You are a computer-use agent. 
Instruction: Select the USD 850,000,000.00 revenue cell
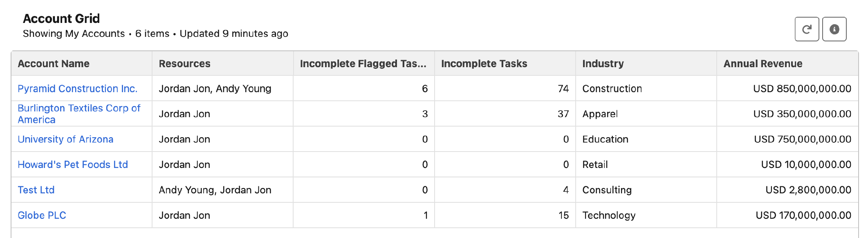(802, 88)
